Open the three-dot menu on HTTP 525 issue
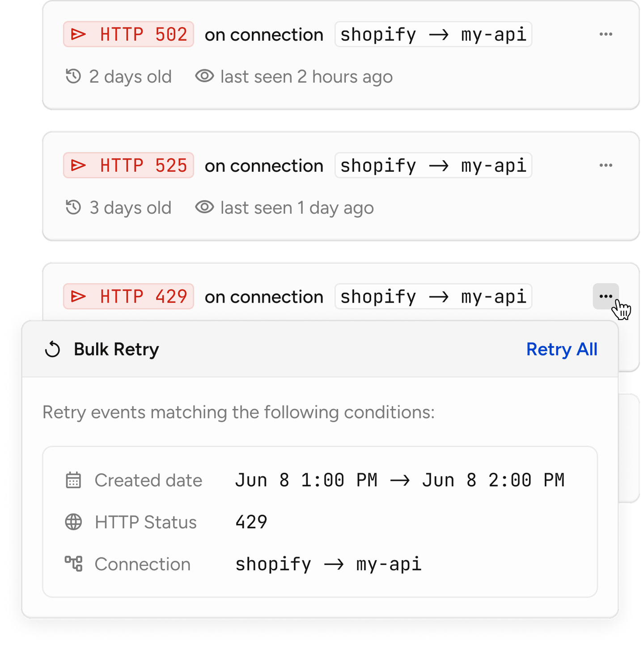The image size is (644, 645). [x=606, y=165]
